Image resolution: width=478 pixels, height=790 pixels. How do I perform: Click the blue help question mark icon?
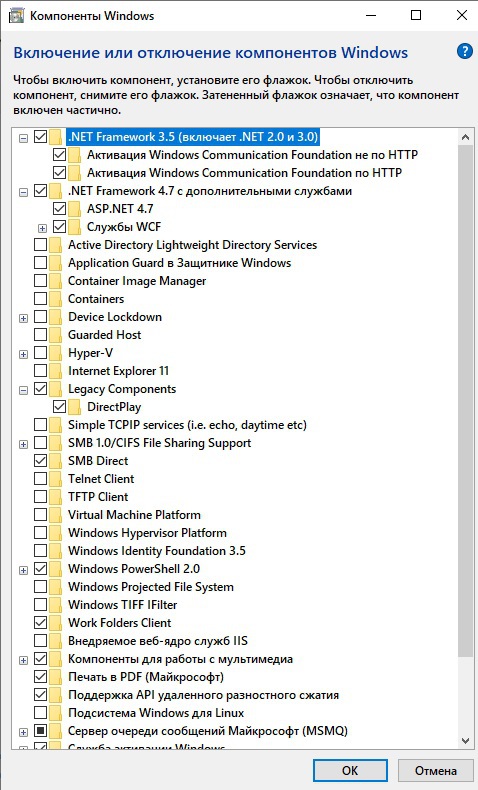click(x=464, y=51)
